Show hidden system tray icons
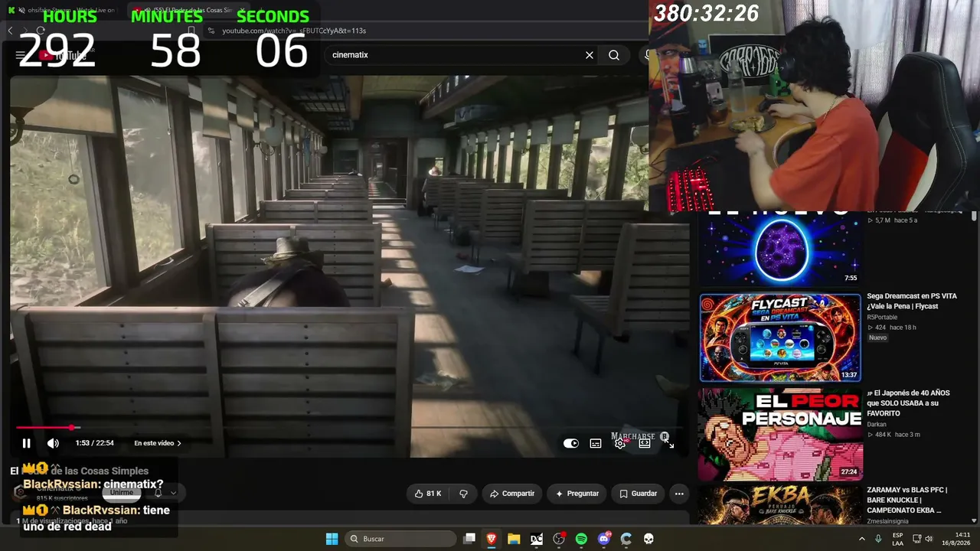The width and height of the screenshot is (980, 551). pyautogui.click(x=862, y=539)
